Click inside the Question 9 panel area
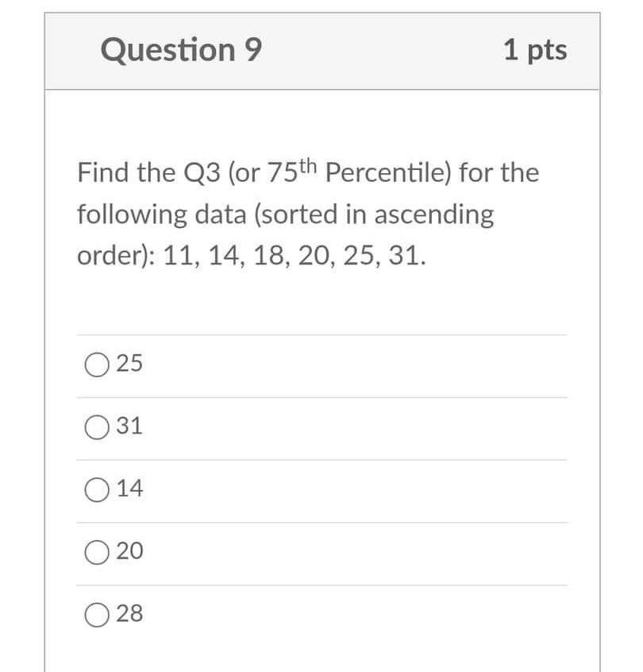 tap(321, 302)
